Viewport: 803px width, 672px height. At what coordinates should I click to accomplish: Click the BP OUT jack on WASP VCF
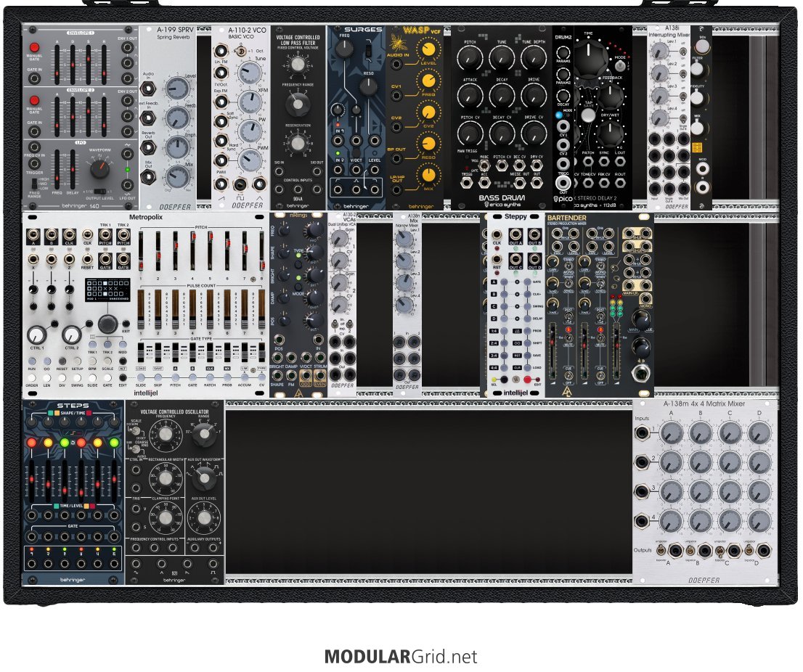396,159
